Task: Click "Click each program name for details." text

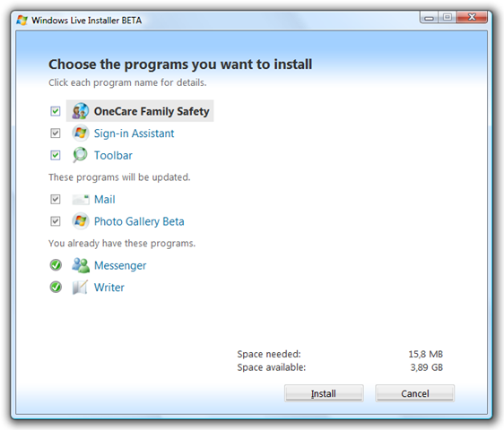Action: click(x=127, y=82)
